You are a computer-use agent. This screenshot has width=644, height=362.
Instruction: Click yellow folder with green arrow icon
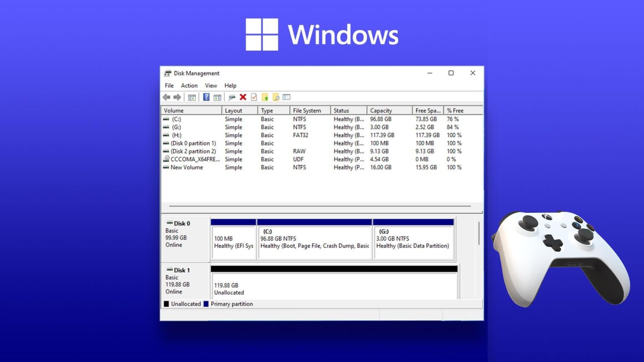click(x=265, y=97)
